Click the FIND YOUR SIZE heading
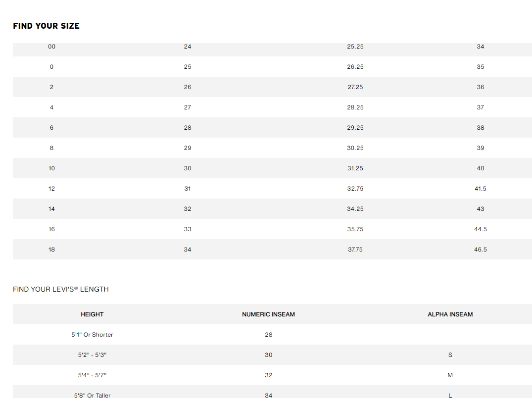The height and width of the screenshot is (403, 532). coord(46,26)
